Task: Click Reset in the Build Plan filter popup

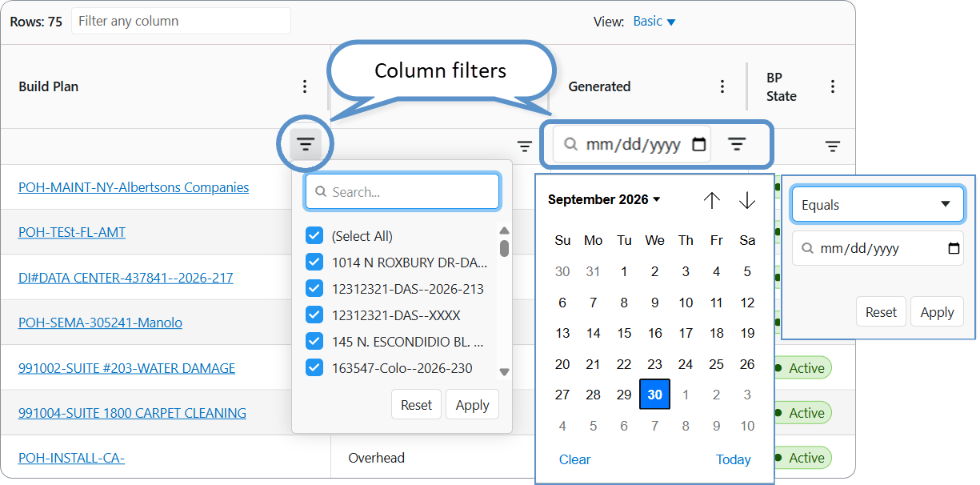Action: tap(416, 405)
